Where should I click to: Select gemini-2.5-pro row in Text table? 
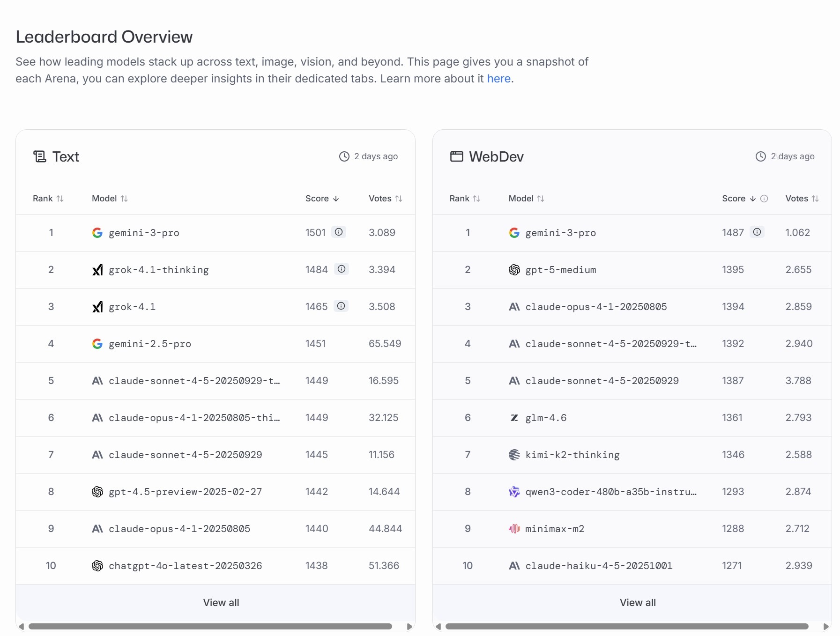coord(149,344)
